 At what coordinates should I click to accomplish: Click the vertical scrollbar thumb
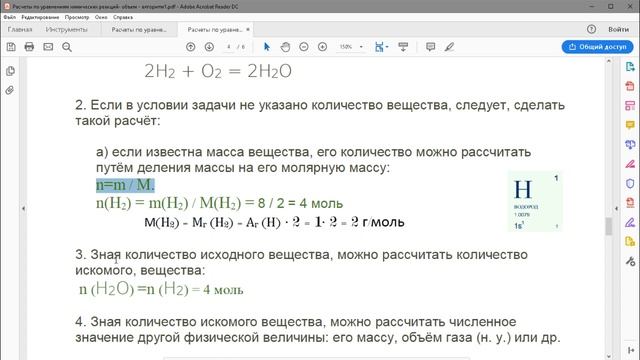tap(609, 227)
